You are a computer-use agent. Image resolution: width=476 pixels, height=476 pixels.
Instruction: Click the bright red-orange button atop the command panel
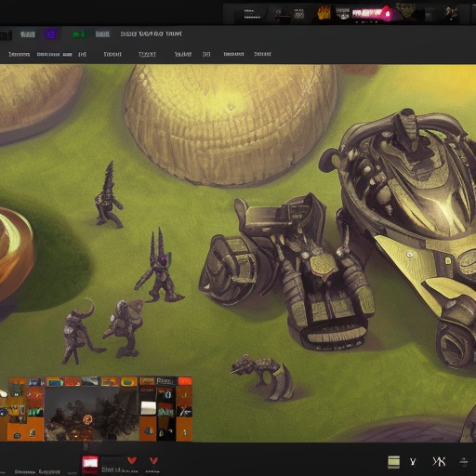click(x=185, y=381)
